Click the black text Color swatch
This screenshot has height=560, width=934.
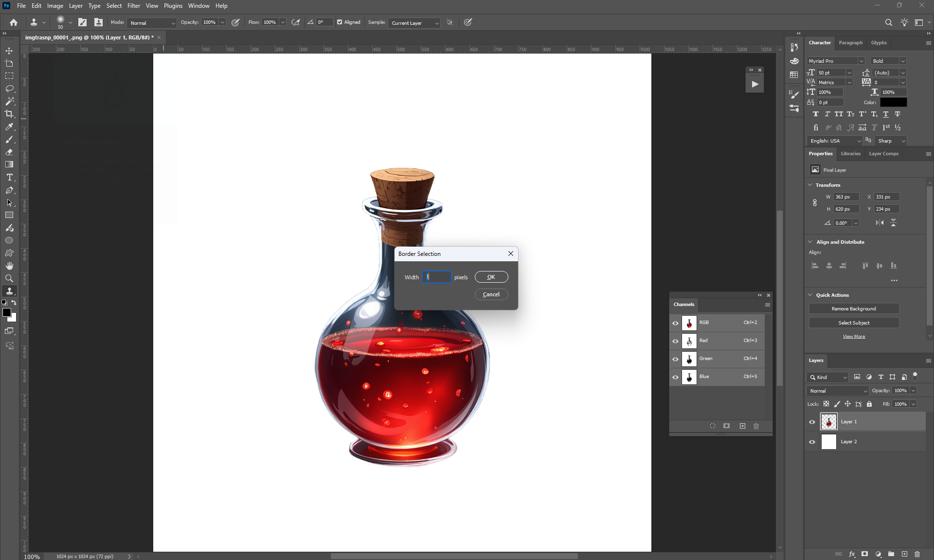point(893,102)
